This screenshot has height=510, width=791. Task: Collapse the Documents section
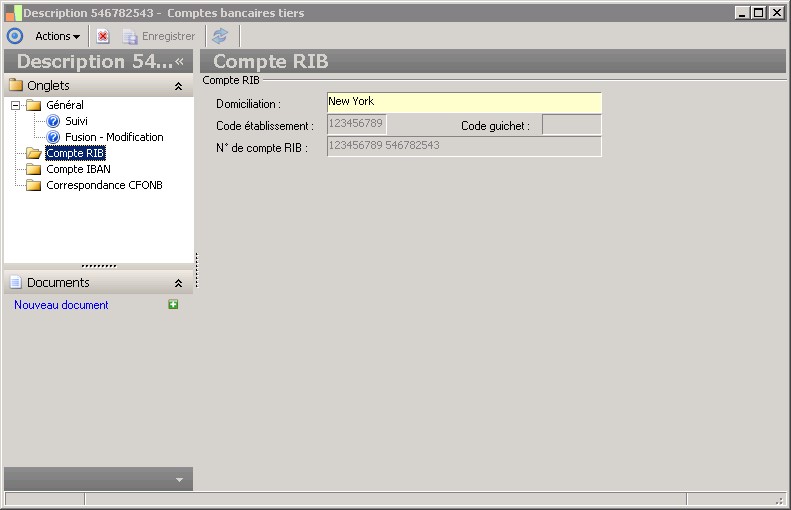(x=178, y=284)
